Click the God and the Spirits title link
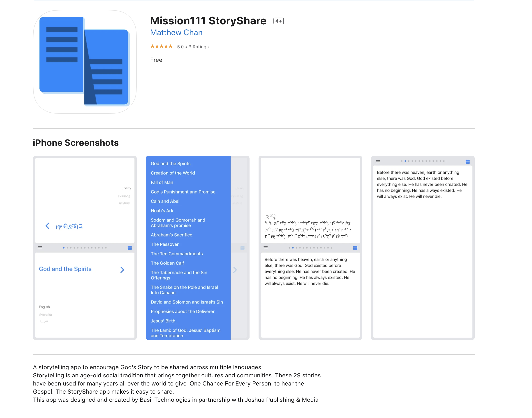Image resolution: width=532 pixels, height=418 pixels. pyautogui.click(x=65, y=269)
